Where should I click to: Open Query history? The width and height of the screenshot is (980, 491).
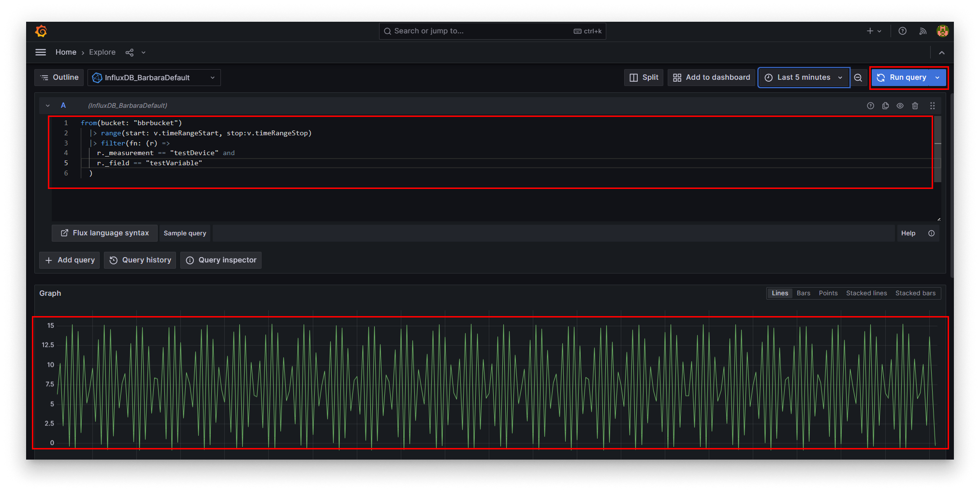click(x=140, y=260)
